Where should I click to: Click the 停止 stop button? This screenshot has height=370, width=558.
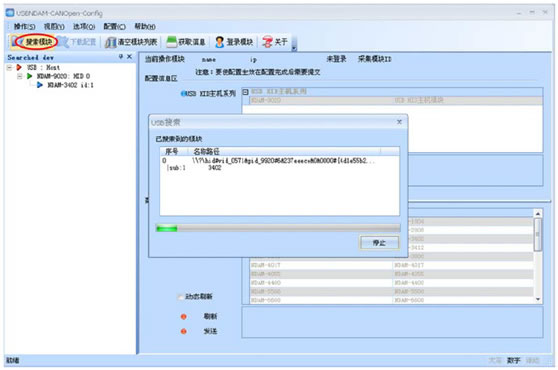(379, 243)
